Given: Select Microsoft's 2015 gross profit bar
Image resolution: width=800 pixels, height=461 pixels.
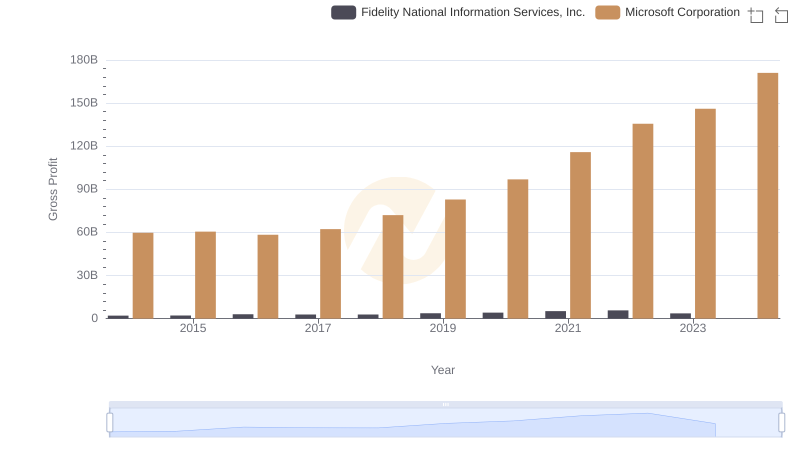Looking at the screenshot, I should point(205,275).
